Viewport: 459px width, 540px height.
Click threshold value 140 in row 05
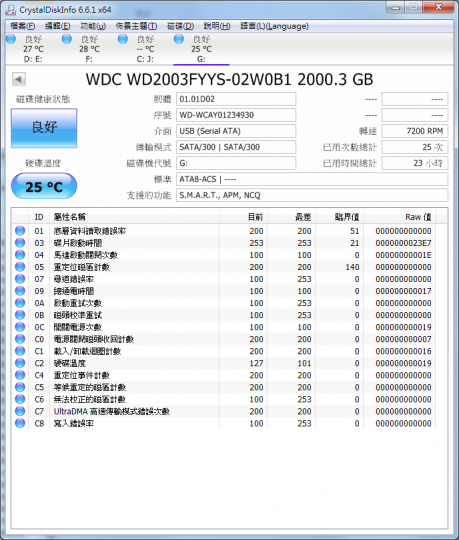[x=352, y=267]
